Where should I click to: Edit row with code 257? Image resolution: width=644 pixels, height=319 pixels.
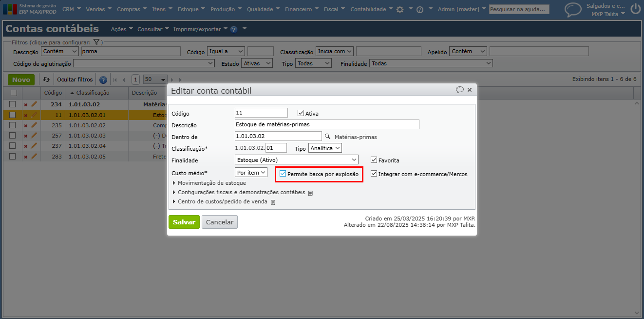pyautogui.click(x=34, y=136)
